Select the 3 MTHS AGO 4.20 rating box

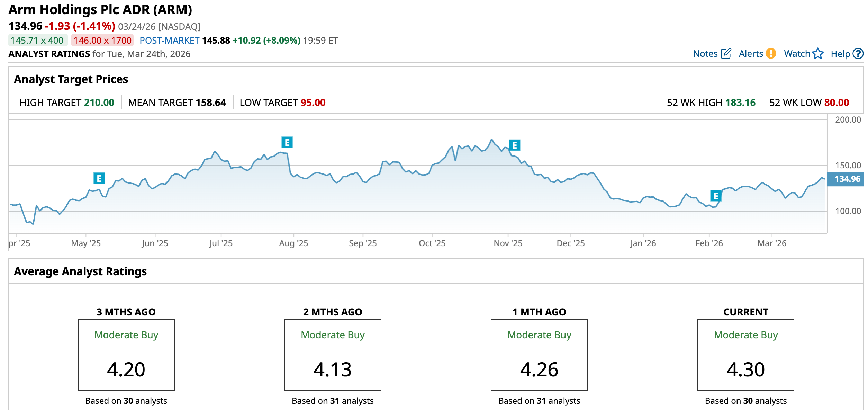[126, 355]
